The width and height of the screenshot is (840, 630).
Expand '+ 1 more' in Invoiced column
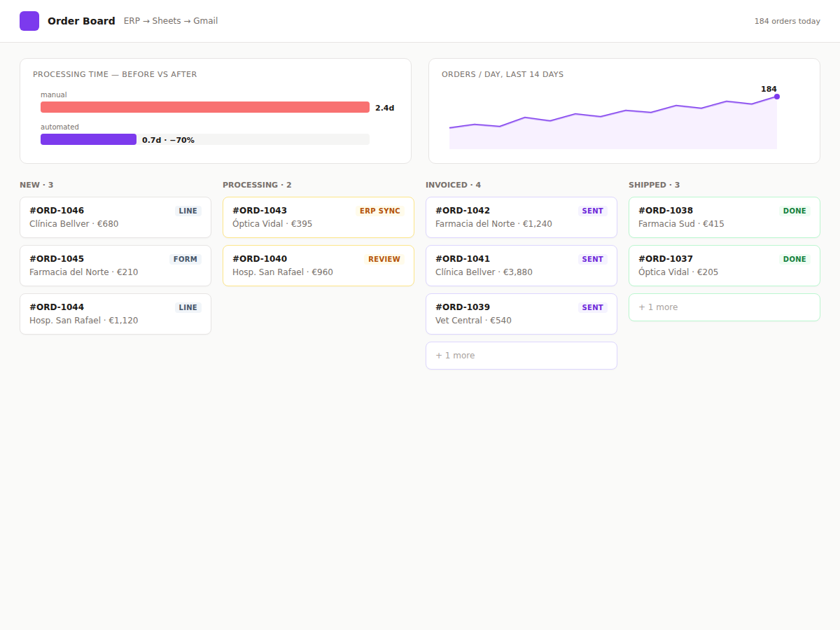tap(521, 356)
